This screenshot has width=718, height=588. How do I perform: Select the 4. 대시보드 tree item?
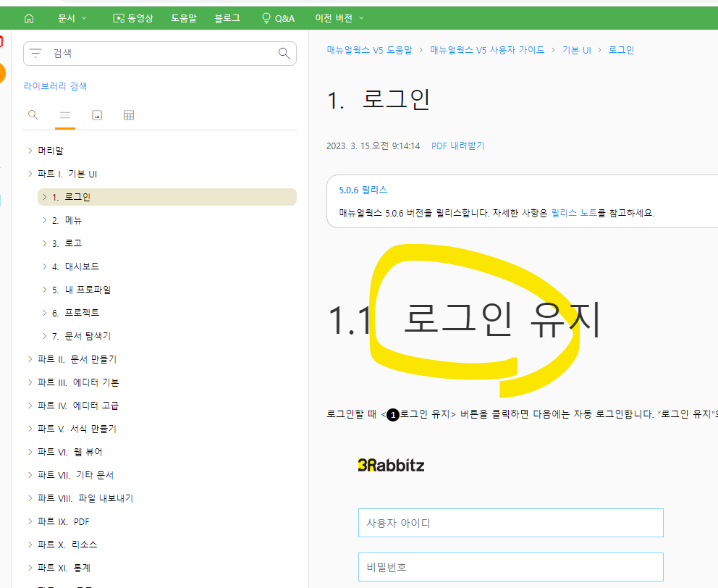coord(75,266)
